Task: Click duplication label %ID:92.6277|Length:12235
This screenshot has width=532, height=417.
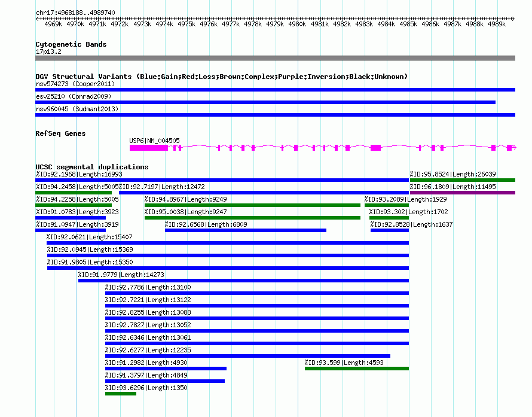Action: coord(148,350)
